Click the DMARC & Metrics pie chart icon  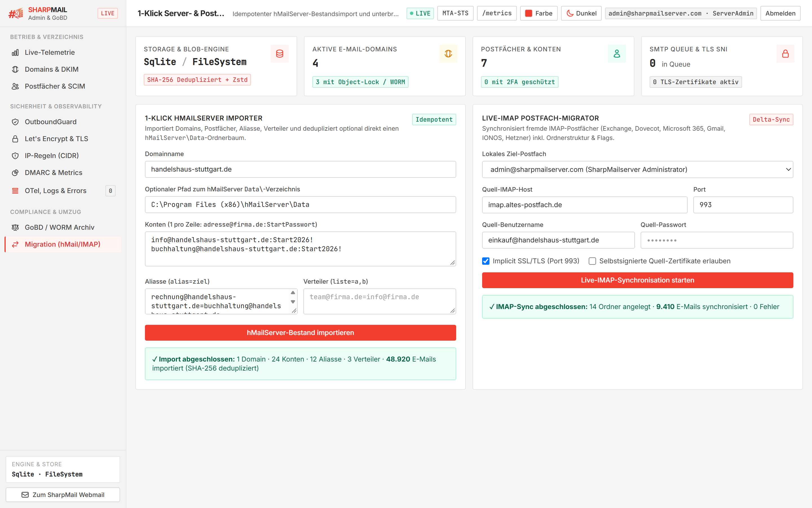15,173
